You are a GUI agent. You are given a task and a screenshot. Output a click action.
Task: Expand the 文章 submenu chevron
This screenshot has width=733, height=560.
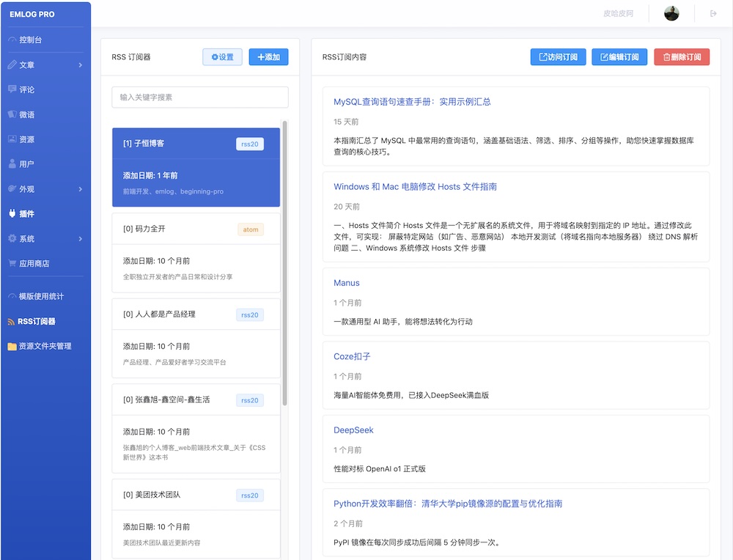tap(80, 65)
